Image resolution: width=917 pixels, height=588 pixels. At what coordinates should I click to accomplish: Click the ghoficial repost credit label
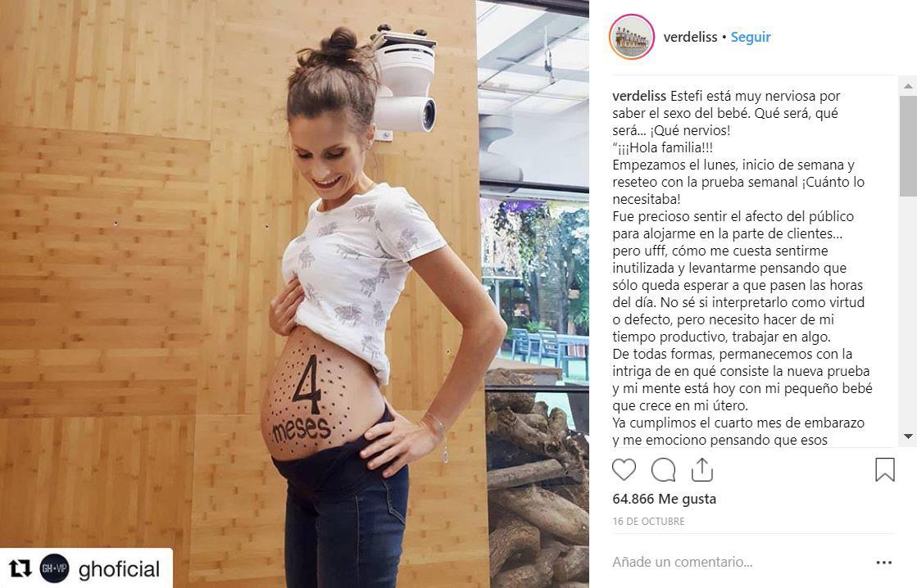tap(119, 568)
